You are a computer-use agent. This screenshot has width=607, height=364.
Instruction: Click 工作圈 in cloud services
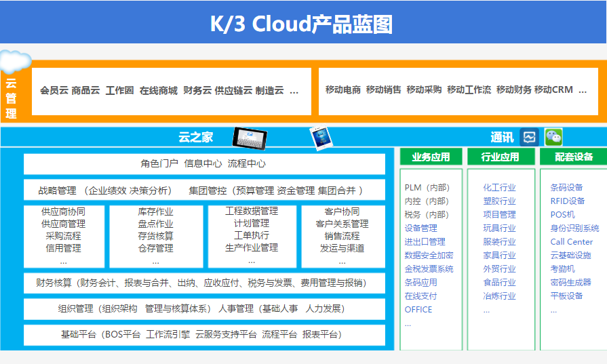click(119, 91)
